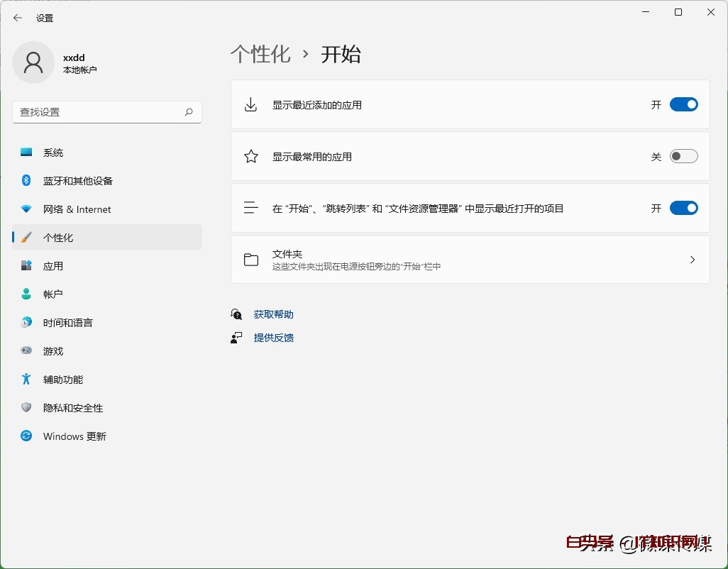Screen dimensions: 728x569
Task: Turn off the recently opened items toggle
Action: pos(683,208)
